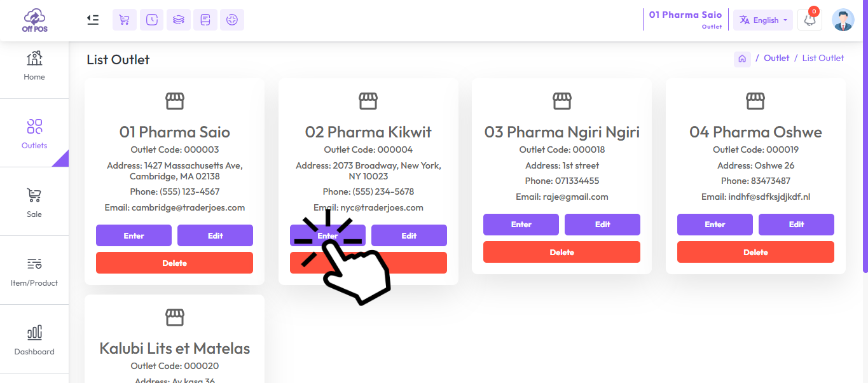Click the stacked layers toolbar icon

[x=178, y=20]
